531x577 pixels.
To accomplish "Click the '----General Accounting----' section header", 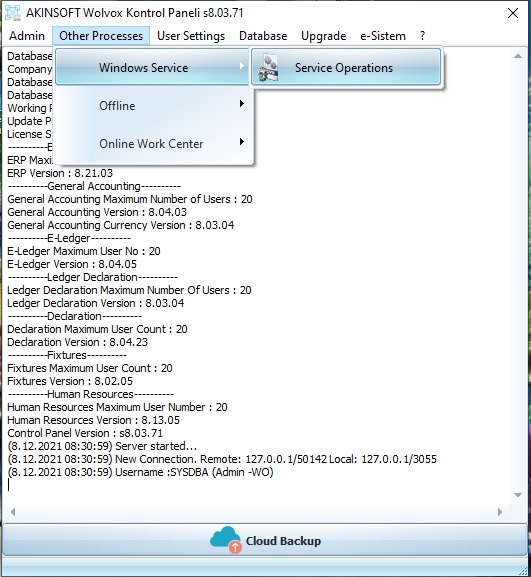I will (94, 186).
